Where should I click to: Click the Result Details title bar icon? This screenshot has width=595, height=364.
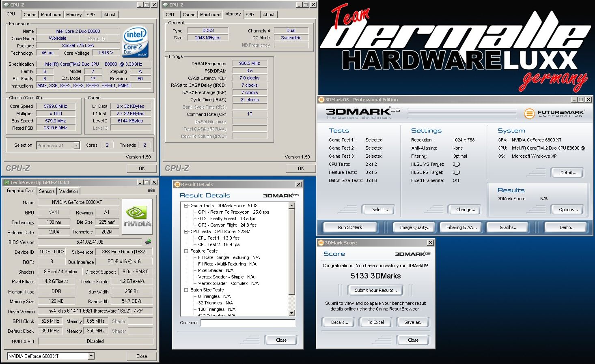(x=177, y=184)
